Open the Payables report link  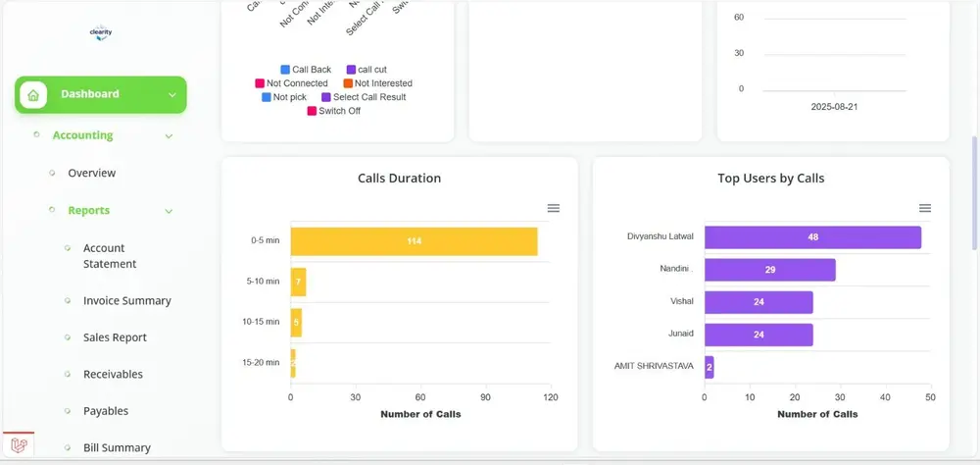point(106,411)
